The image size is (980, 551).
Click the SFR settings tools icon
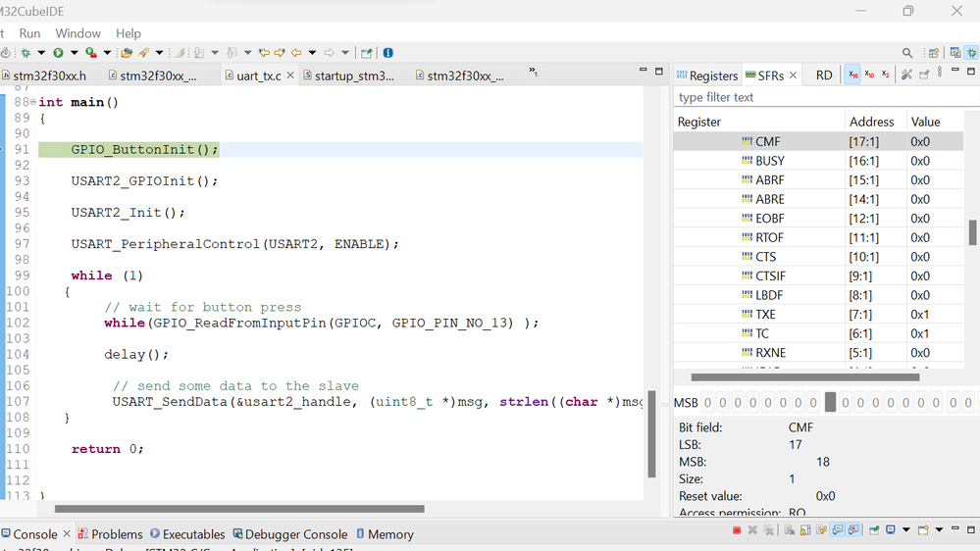click(x=906, y=75)
